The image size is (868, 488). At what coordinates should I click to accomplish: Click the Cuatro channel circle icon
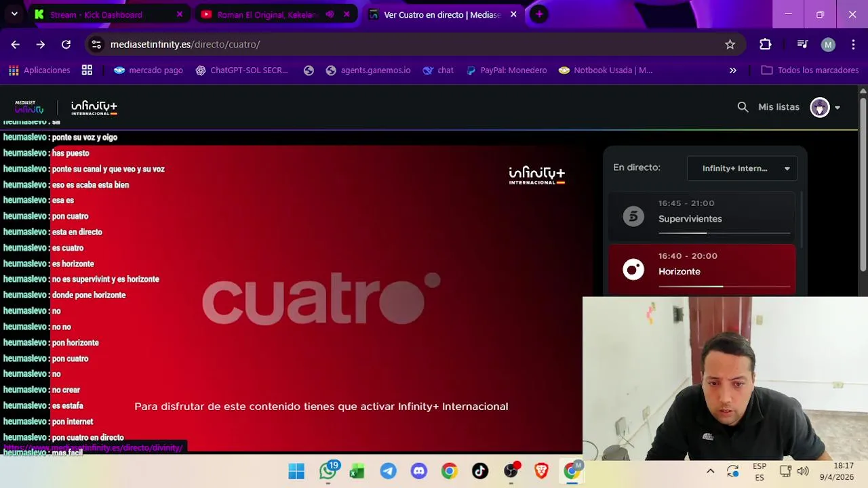tap(633, 270)
